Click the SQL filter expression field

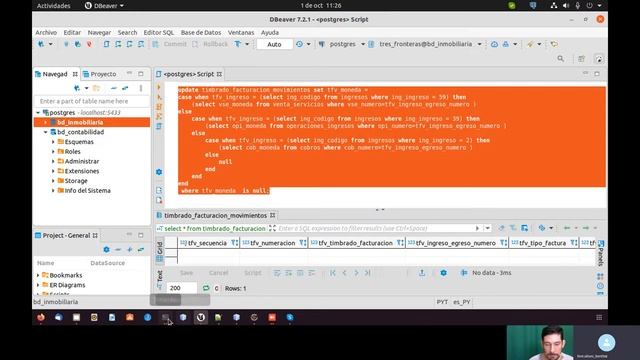click(x=376, y=228)
